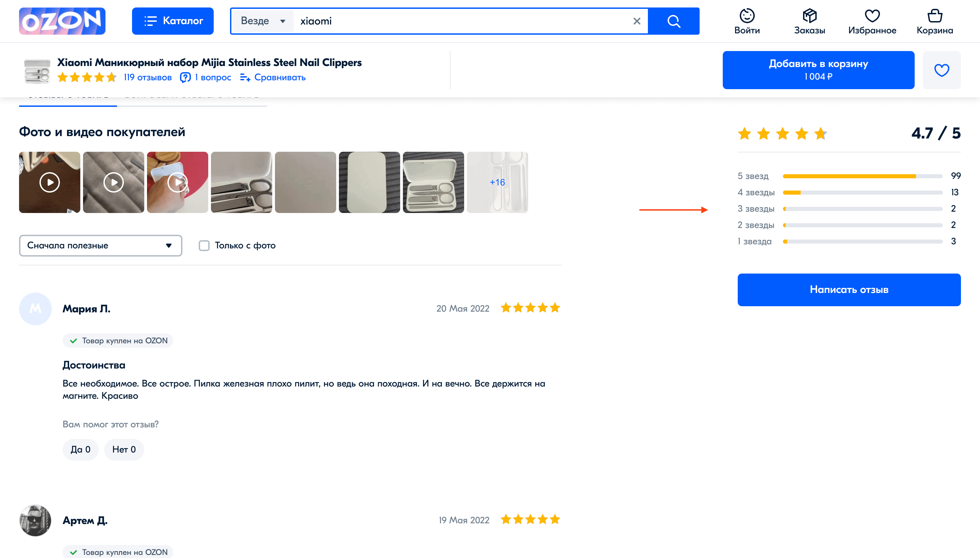The height and width of the screenshot is (558, 980).
Task: Open the Корзина cart icon
Action: (934, 21)
